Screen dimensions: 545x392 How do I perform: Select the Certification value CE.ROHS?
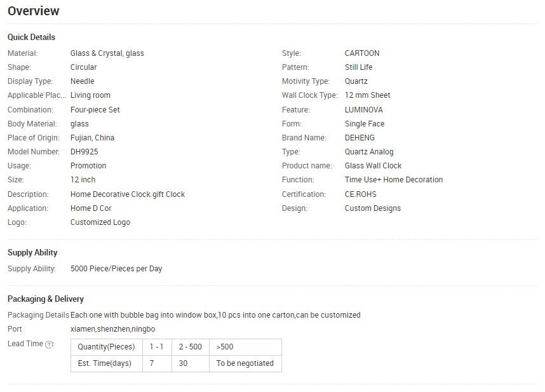pos(360,194)
